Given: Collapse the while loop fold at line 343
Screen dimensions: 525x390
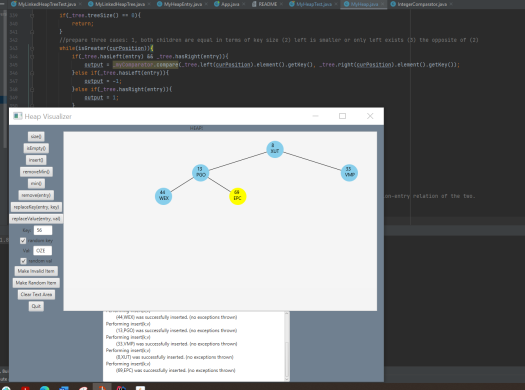Looking at the screenshot, I should click(x=32, y=48).
